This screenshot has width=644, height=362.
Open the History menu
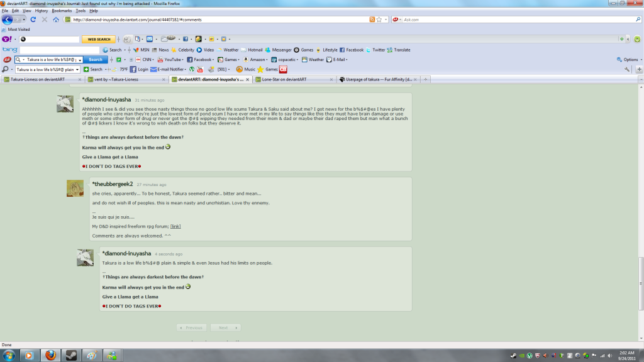click(42, 11)
